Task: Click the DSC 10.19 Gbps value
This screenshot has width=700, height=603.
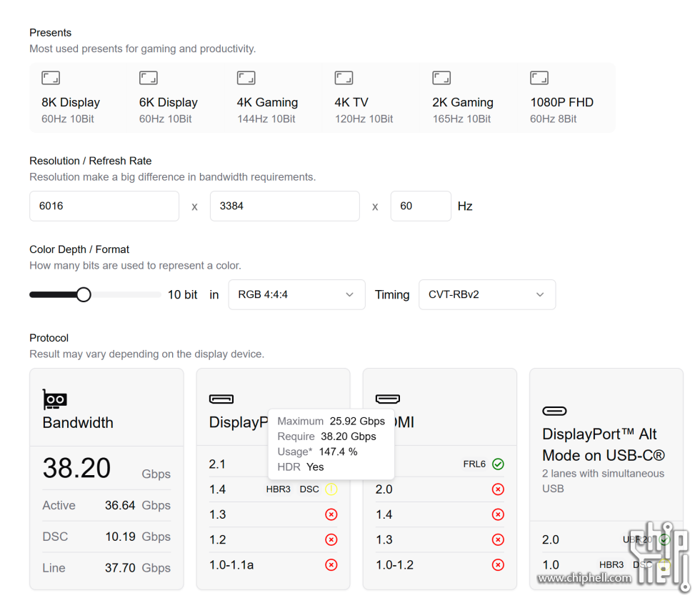Action: click(x=120, y=537)
